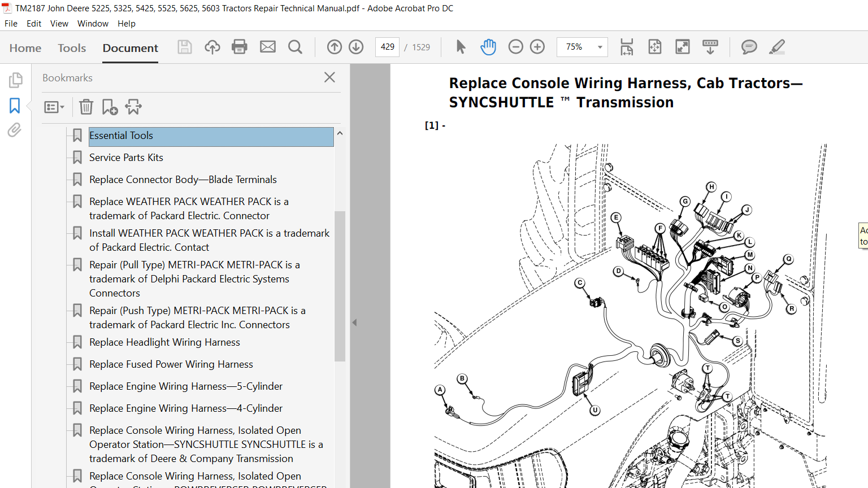Switch to the Home tab
The width and height of the screenshot is (868, 488).
(25, 48)
